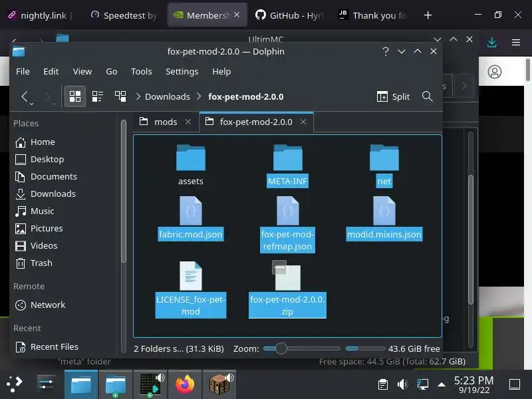
Task: Open the system settings sliders taskbar icon
Action: (46, 384)
